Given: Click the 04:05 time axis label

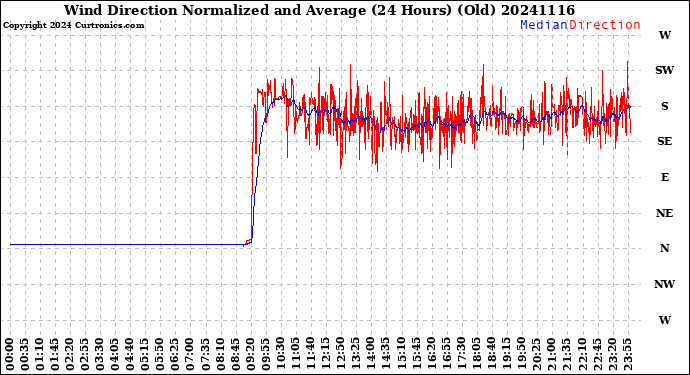Looking at the screenshot, I should pyautogui.click(x=115, y=354).
